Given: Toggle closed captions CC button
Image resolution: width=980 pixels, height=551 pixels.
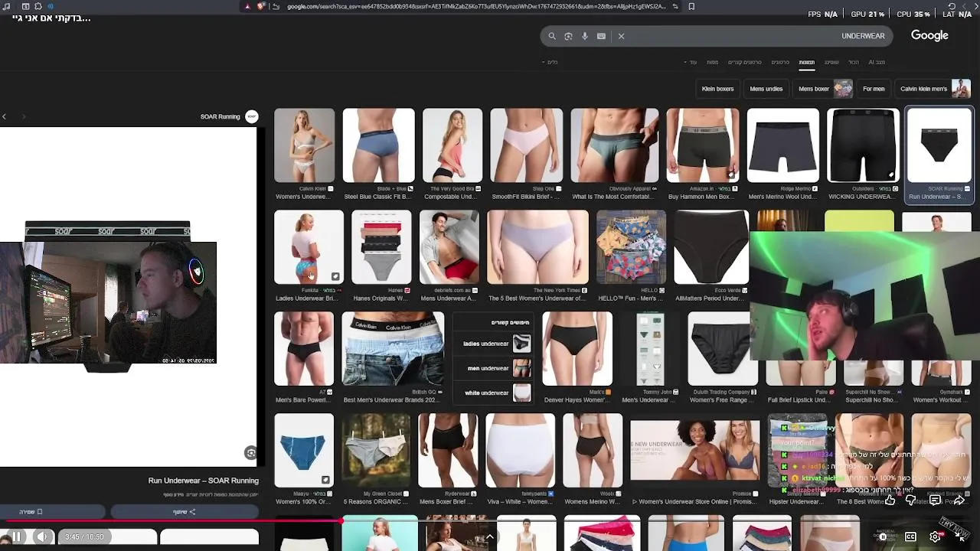Looking at the screenshot, I should pyautogui.click(x=910, y=536).
